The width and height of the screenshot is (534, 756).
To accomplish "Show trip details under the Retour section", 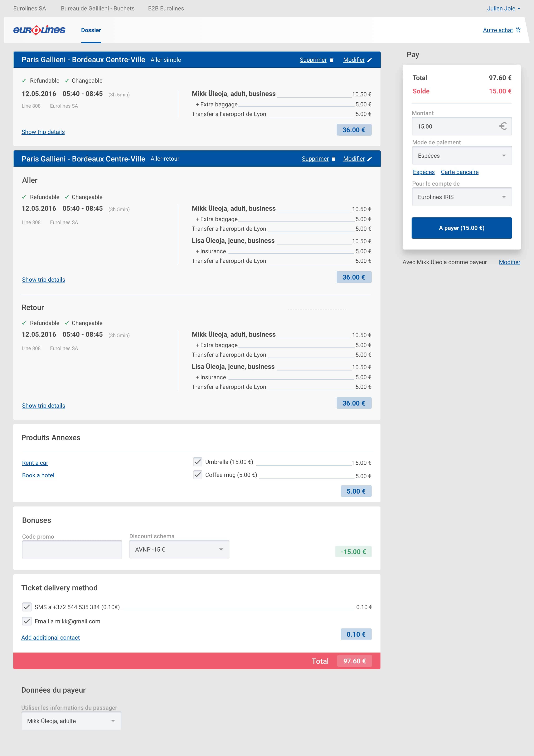I will pyautogui.click(x=43, y=406).
